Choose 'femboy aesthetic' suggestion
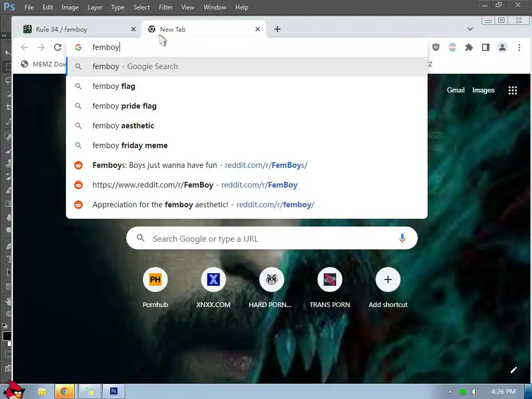The image size is (532, 399). pyautogui.click(x=247, y=126)
